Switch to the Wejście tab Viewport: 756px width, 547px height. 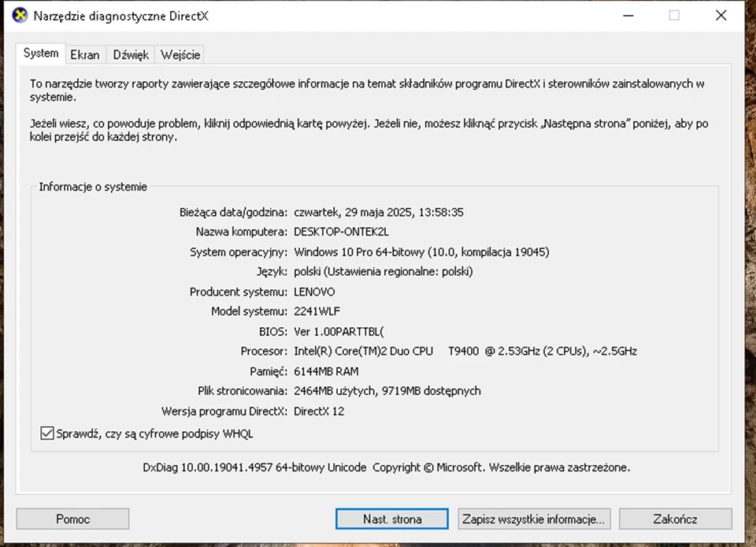click(x=180, y=54)
